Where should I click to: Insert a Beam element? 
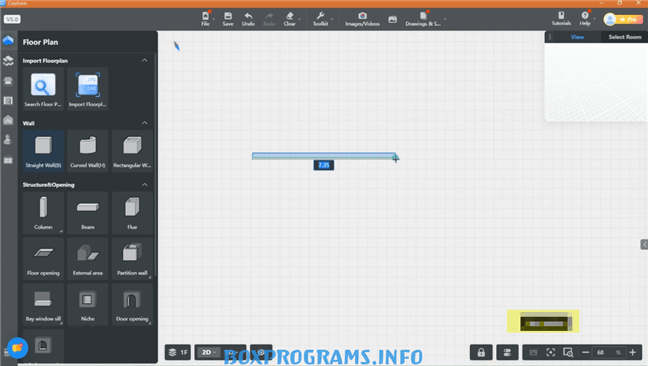click(x=88, y=213)
